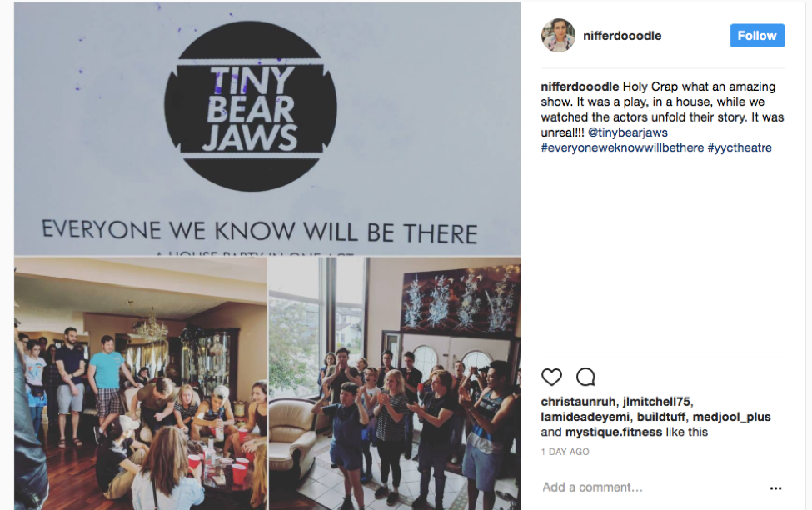Open nifferdooodle's profile picture avatar
The width and height of the screenshot is (812, 510).
point(558,36)
